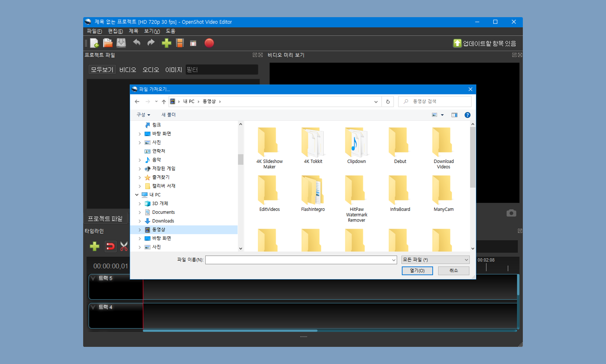Viewport: 606px width, 364px height.
Task: Open the 편집 menu
Action: tap(115, 31)
